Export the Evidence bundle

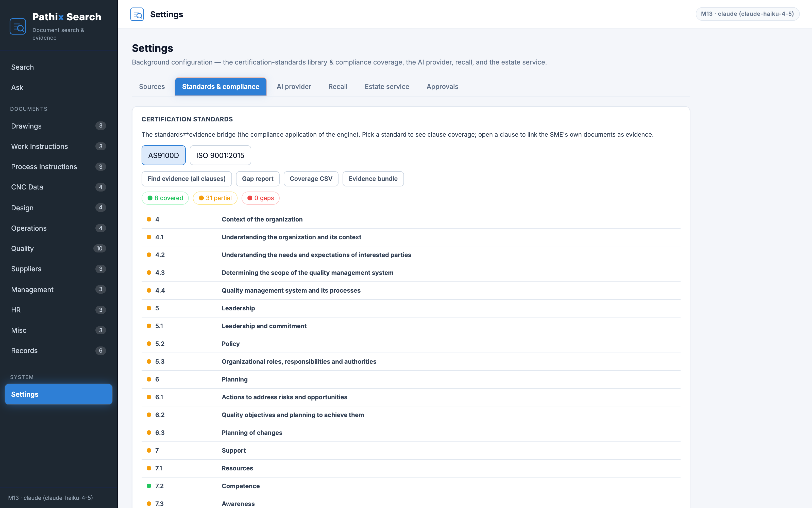coord(373,179)
